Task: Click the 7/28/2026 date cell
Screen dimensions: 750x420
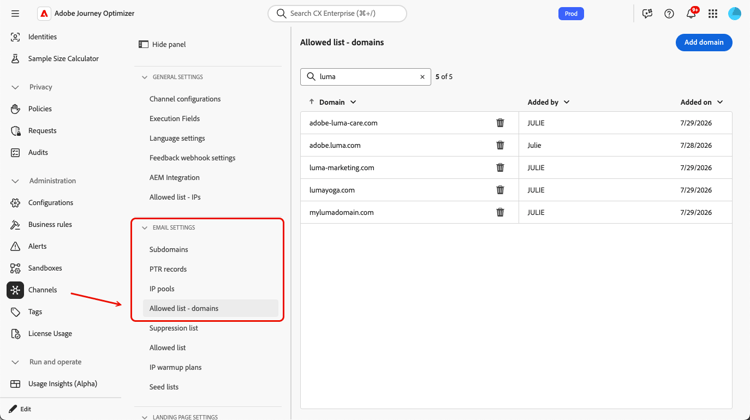Action: [696, 145]
